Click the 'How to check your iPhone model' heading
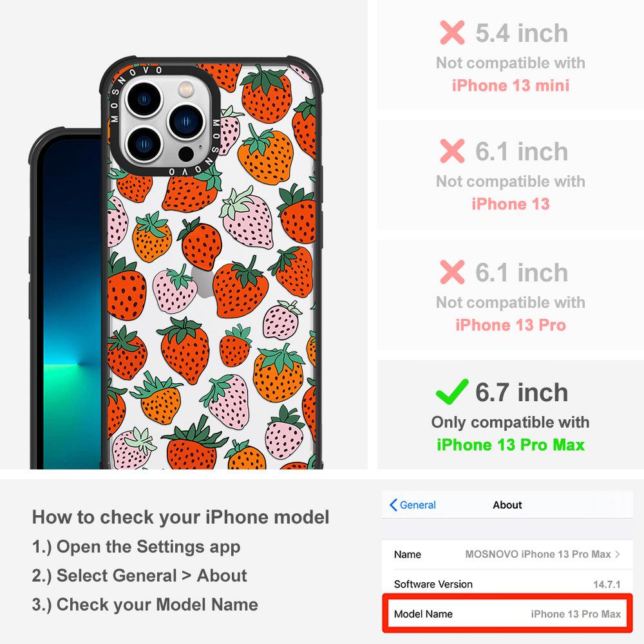This screenshot has width=644, height=644. [x=181, y=517]
